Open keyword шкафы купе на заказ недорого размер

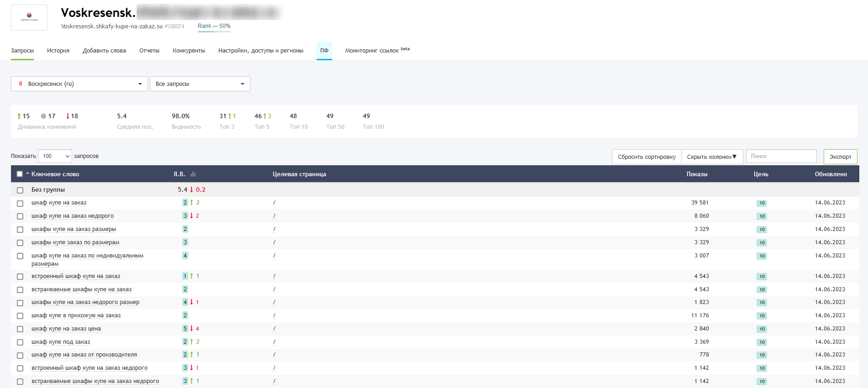click(x=85, y=302)
